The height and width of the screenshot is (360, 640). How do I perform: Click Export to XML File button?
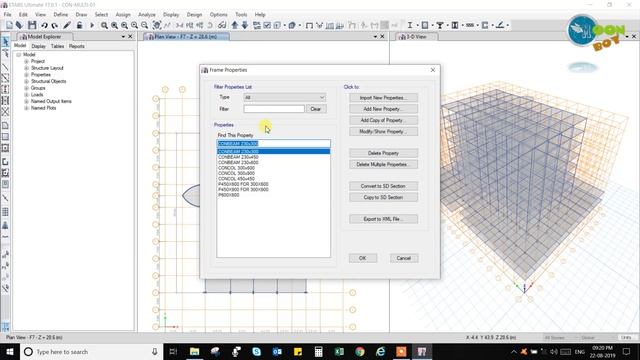pos(383,219)
